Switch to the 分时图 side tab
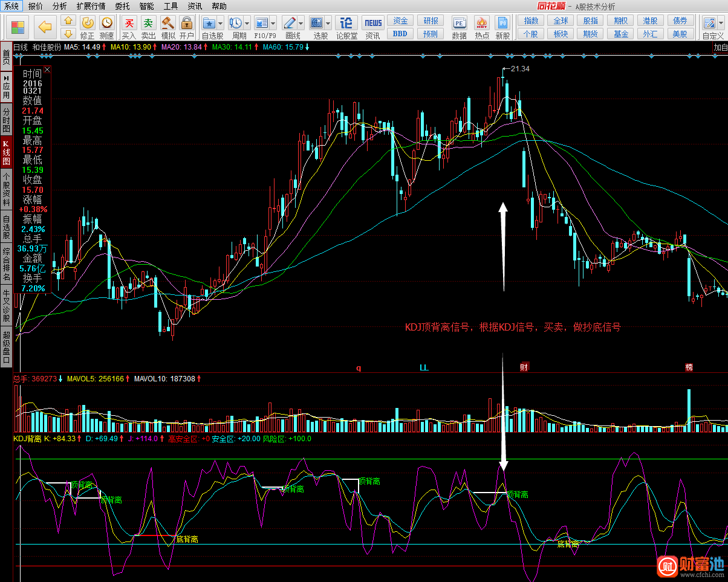728x582 pixels. point(6,120)
